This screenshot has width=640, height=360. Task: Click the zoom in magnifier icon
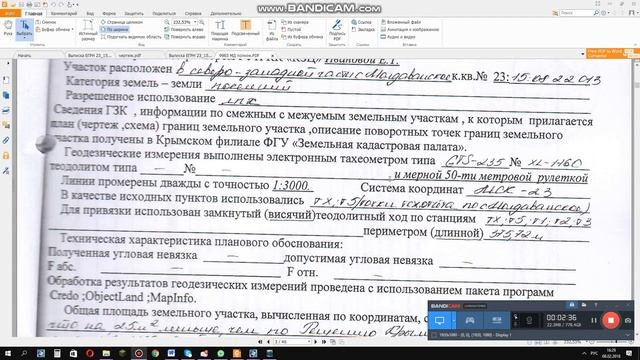201,22
